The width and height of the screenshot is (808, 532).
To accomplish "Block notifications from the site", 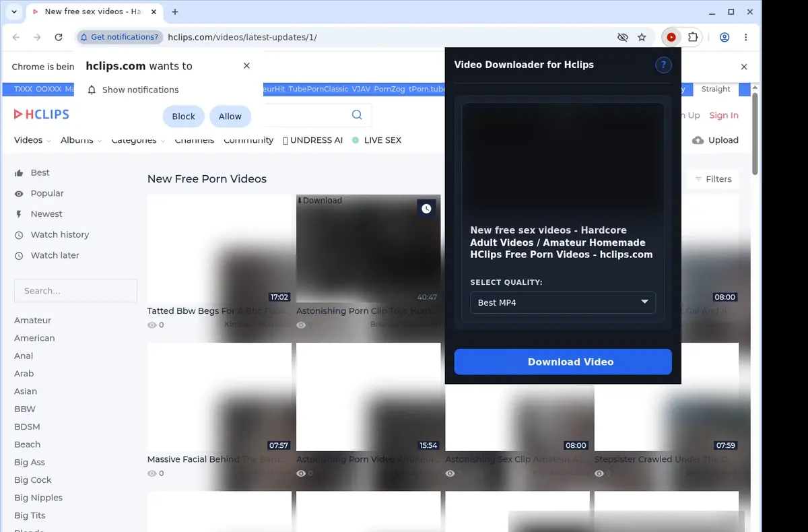I will pyautogui.click(x=183, y=117).
